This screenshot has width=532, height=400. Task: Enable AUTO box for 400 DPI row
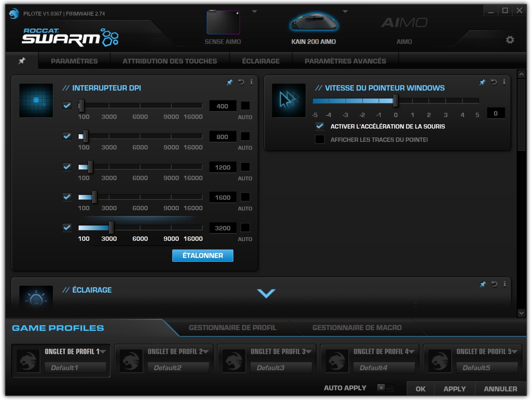[245, 106]
